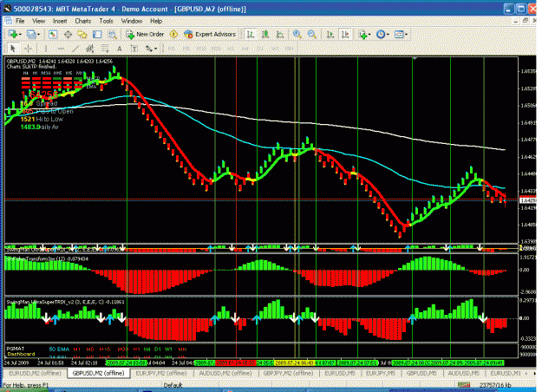This screenshot has width=542, height=392.
Task: Open the Charts menu
Action: click(83, 21)
